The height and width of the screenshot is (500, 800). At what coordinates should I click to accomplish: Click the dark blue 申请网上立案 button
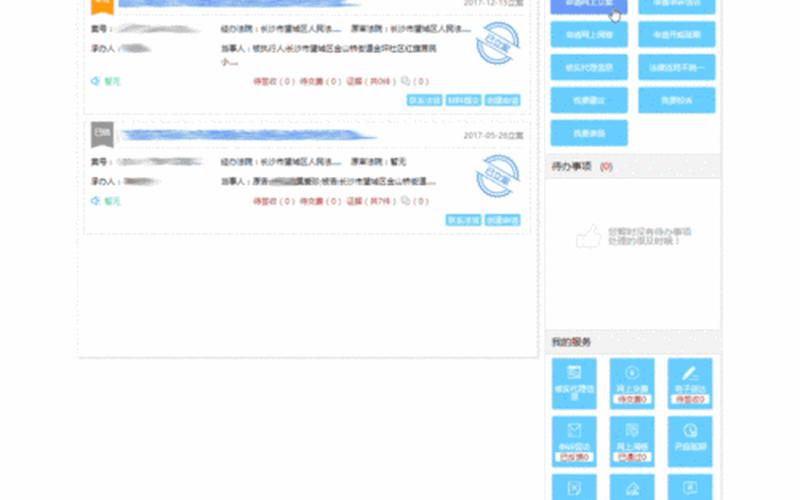coord(589,5)
